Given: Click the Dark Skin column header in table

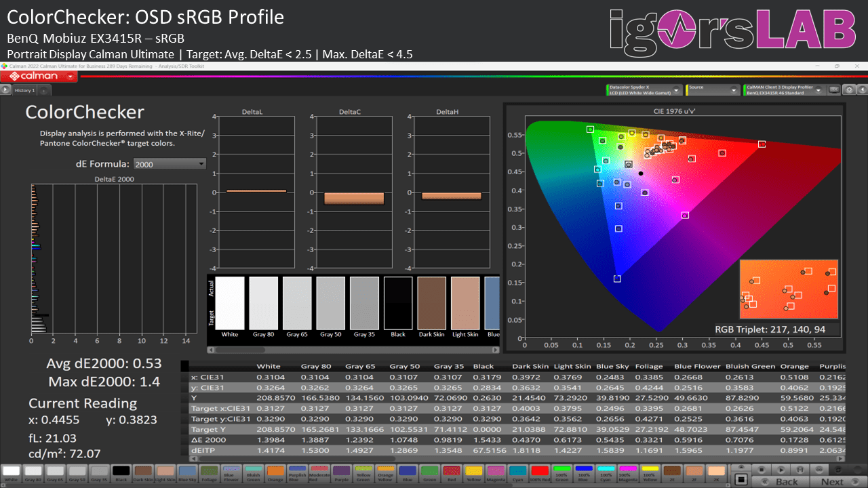Looking at the screenshot, I should click(x=530, y=367).
